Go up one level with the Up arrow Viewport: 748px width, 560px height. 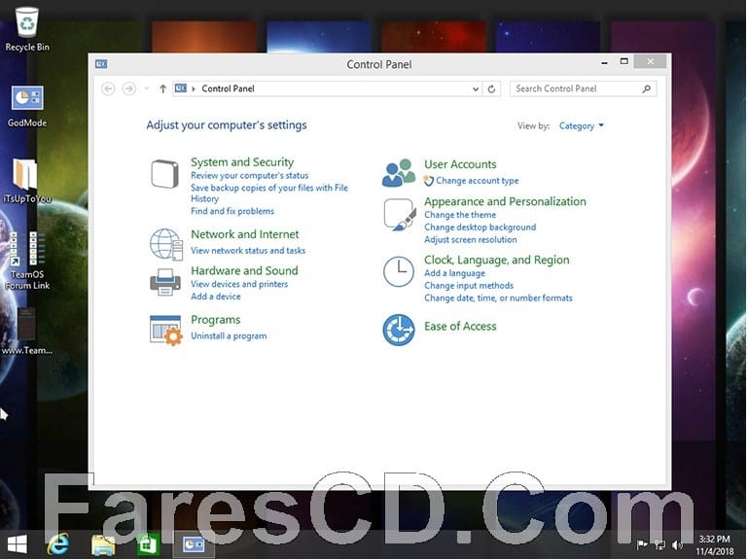(162, 88)
